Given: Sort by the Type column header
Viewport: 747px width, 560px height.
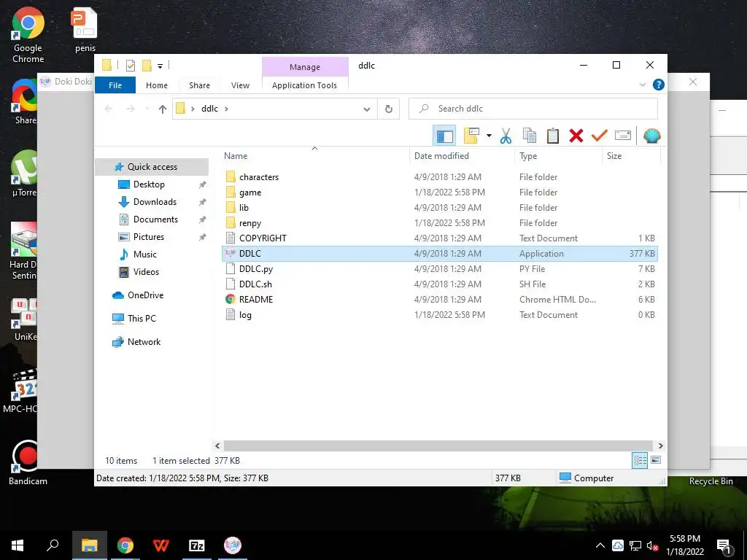Looking at the screenshot, I should tap(558, 156).
